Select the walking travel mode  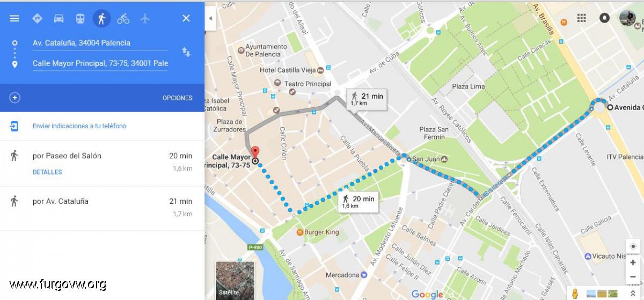[101, 18]
